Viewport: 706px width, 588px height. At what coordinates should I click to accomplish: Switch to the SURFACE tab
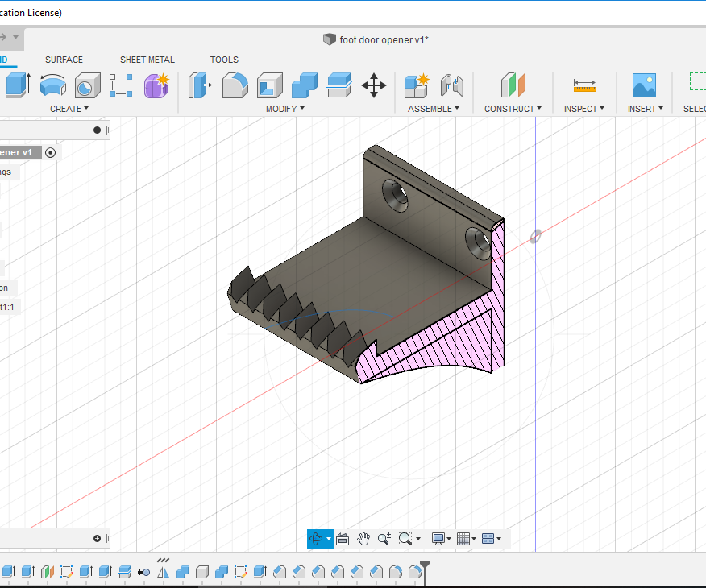64,60
